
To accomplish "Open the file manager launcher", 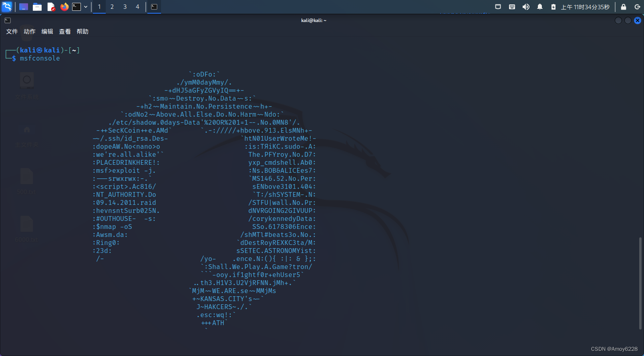I will click(37, 7).
